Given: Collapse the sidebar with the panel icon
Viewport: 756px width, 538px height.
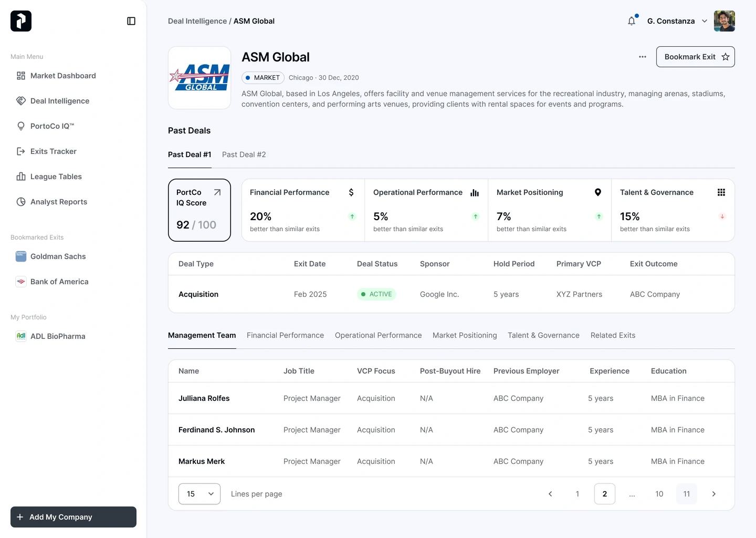Looking at the screenshot, I should (x=131, y=21).
